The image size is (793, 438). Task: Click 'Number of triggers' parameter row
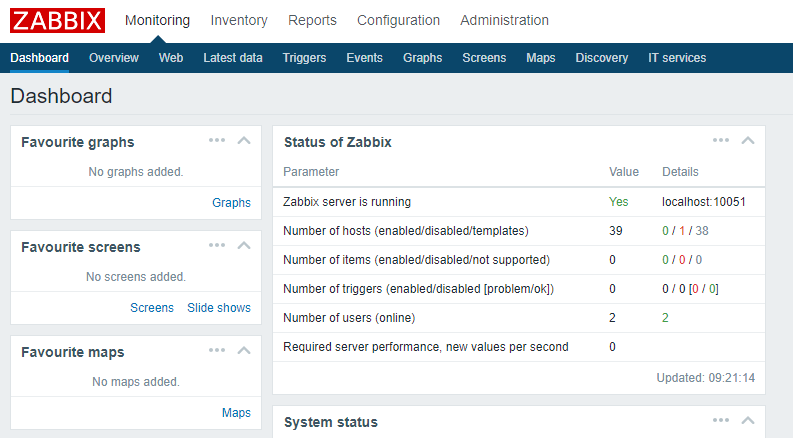(x=518, y=289)
